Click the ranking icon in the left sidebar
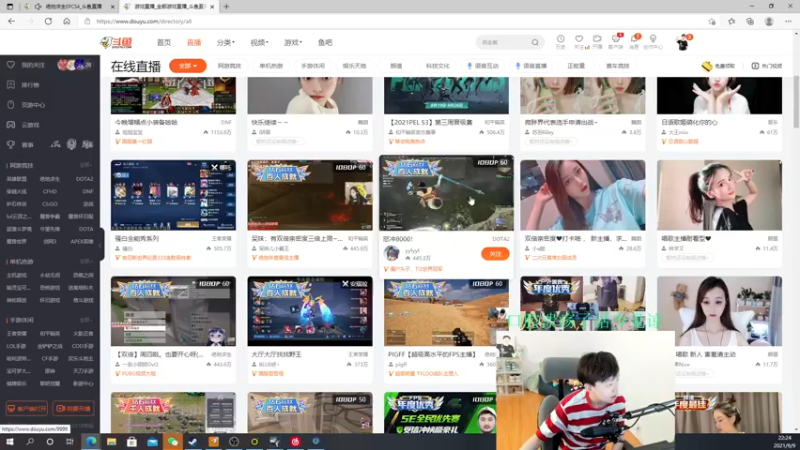 click(x=11, y=85)
